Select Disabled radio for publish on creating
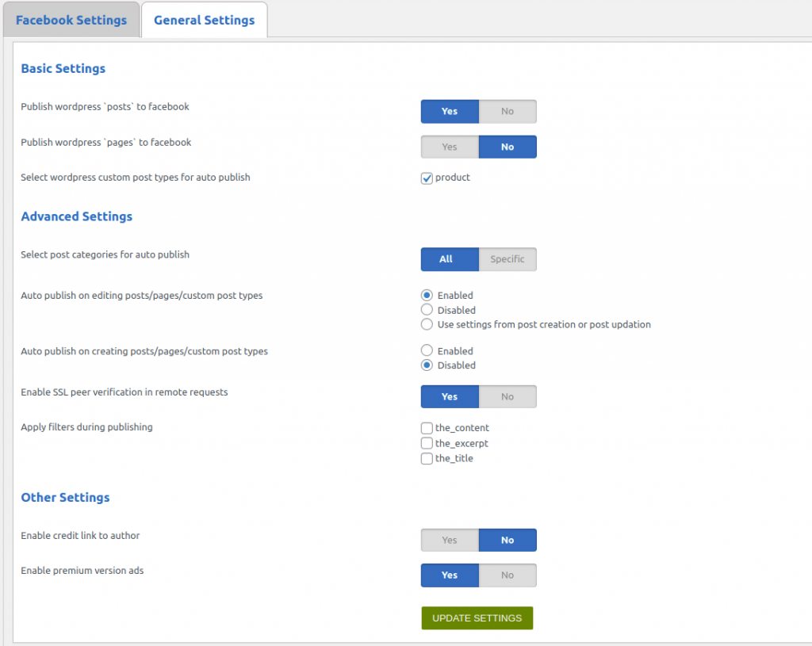Screen dimensions: 812x646 pyautogui.click(x=427, y=365)
